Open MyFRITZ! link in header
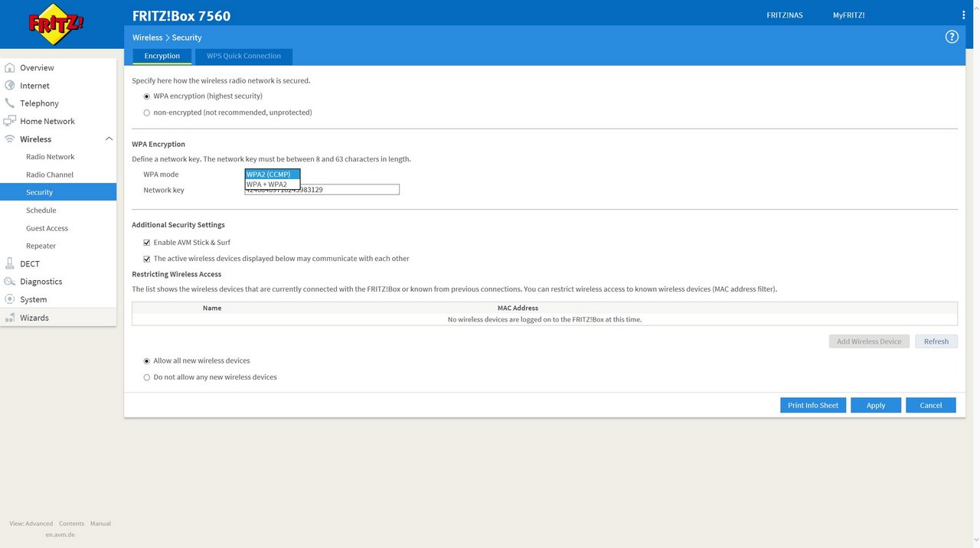Image resolution: width=980 pixels, height=548 pixels. pos(849,15)
